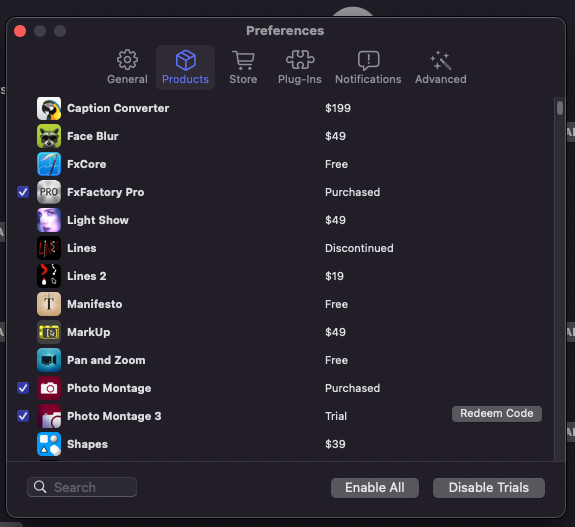Click the Photo Montage product name
Viewport: 575px width, 527px height.
[109, 388]
